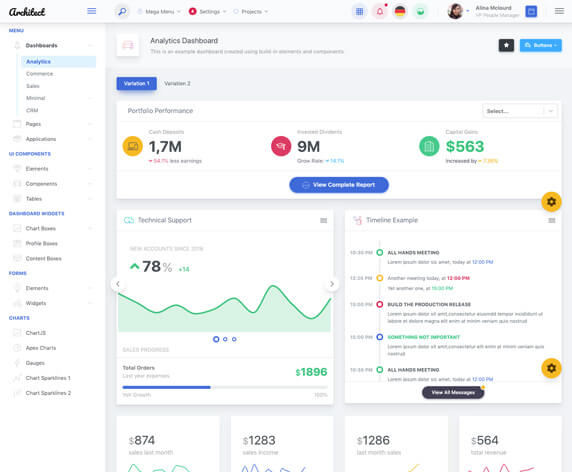Open the Select... dropdown in Portfolio Performance

[520, 111]
